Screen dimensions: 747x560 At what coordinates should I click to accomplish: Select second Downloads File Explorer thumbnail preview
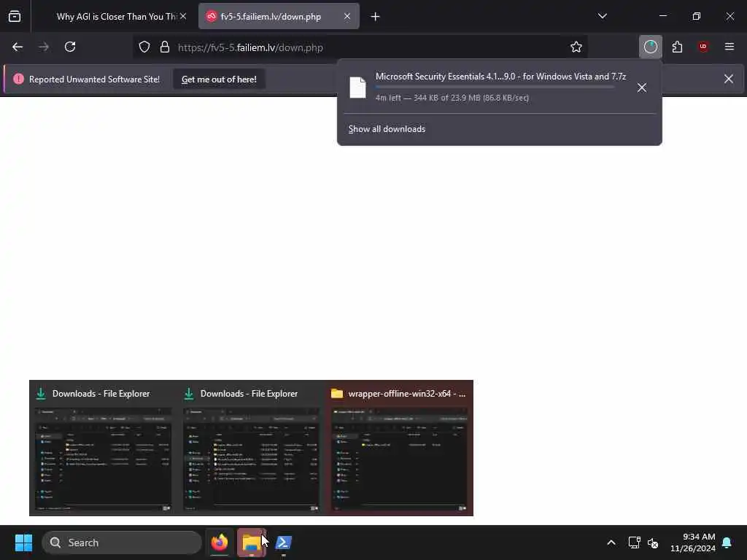[251, 448]
